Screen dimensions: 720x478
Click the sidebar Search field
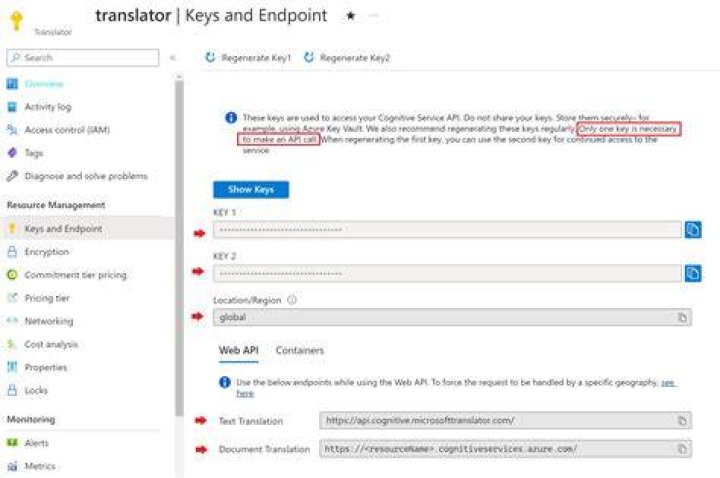[83, 58]
